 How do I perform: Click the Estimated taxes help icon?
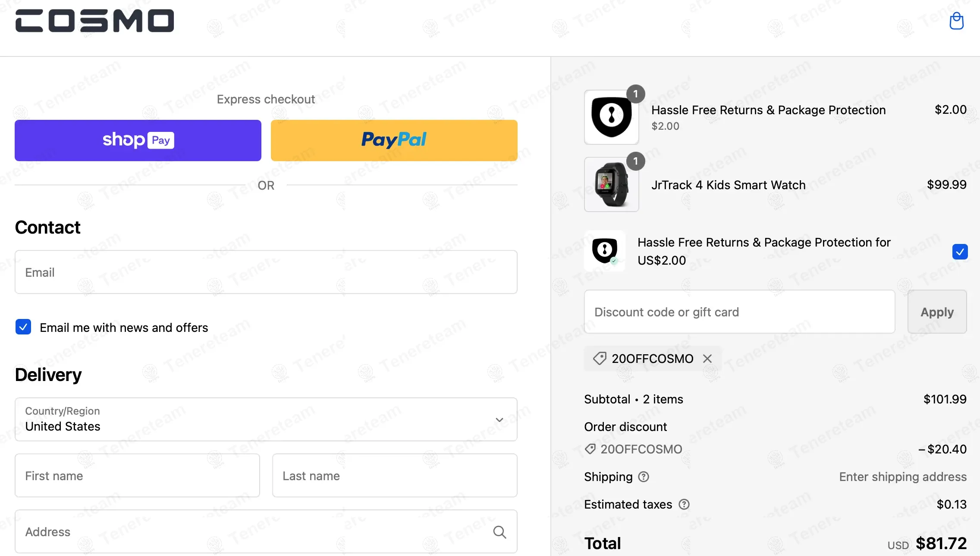(x=684, y=504)
